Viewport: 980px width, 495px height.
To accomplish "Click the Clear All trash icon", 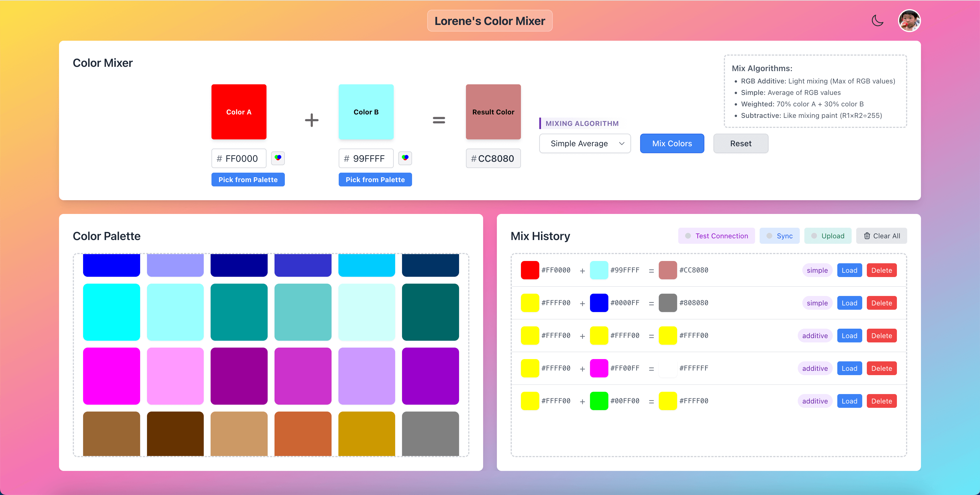I will click(x=867, y=236).
